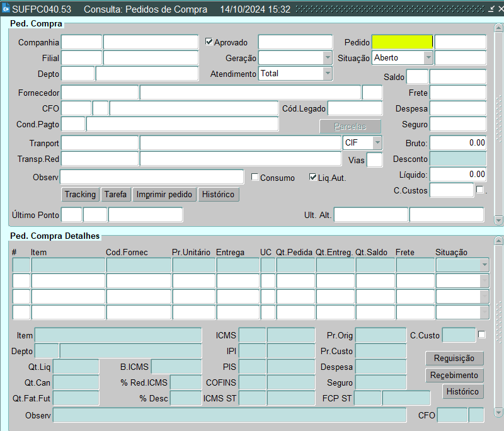
Task: Click the Recebimento button
Action: 454,375
